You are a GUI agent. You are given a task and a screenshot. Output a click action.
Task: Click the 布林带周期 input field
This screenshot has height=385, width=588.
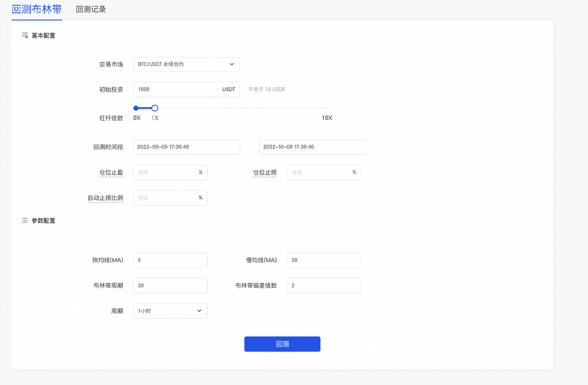pyautogui.click(x=170, y=286)
